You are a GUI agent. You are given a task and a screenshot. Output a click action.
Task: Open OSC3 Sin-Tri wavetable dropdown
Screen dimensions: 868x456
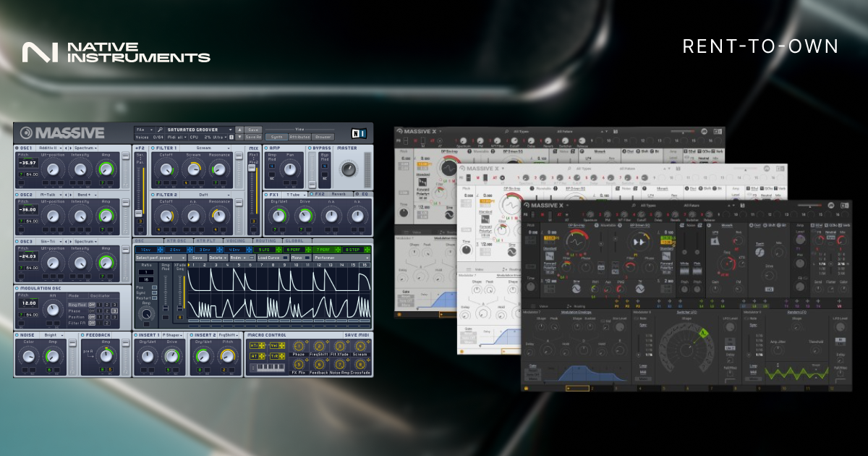click(x=50, y=241)
